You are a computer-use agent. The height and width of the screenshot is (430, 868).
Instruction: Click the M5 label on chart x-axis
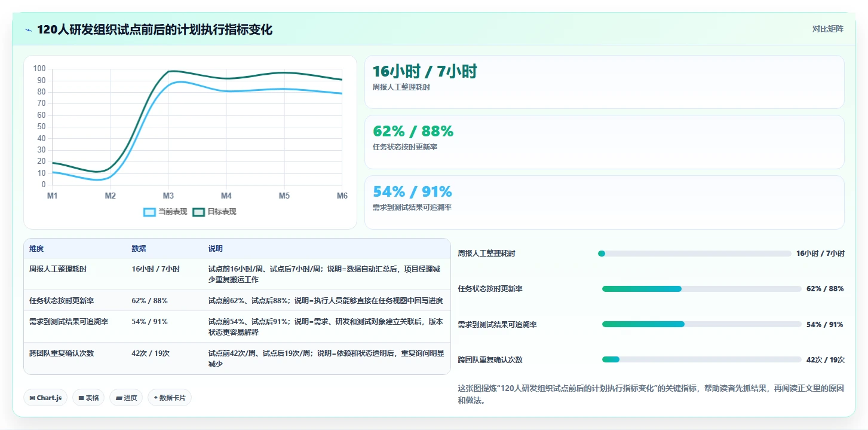pyautogui.click(x=284, y=196)
